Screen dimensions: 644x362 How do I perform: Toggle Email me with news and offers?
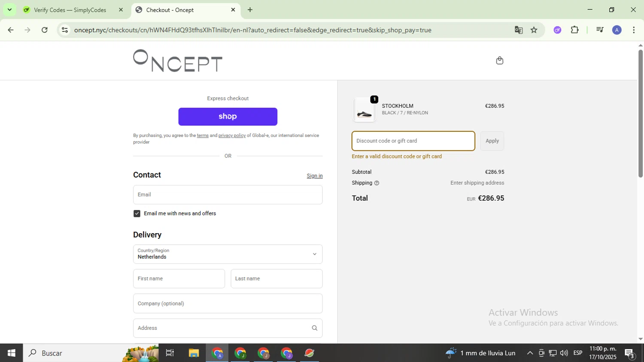pyautogui.click(x=137, y=213)
